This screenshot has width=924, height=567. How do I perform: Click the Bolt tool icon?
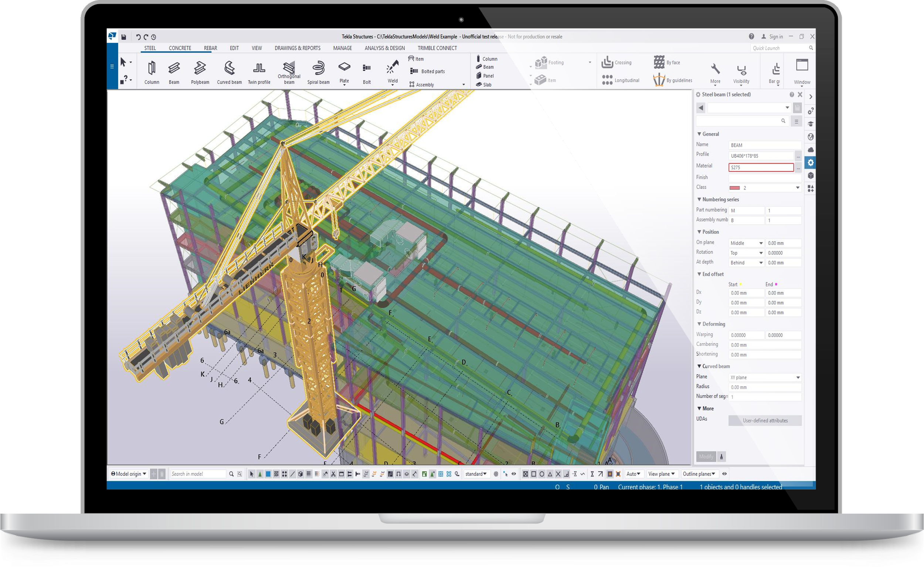click(366, 69)
